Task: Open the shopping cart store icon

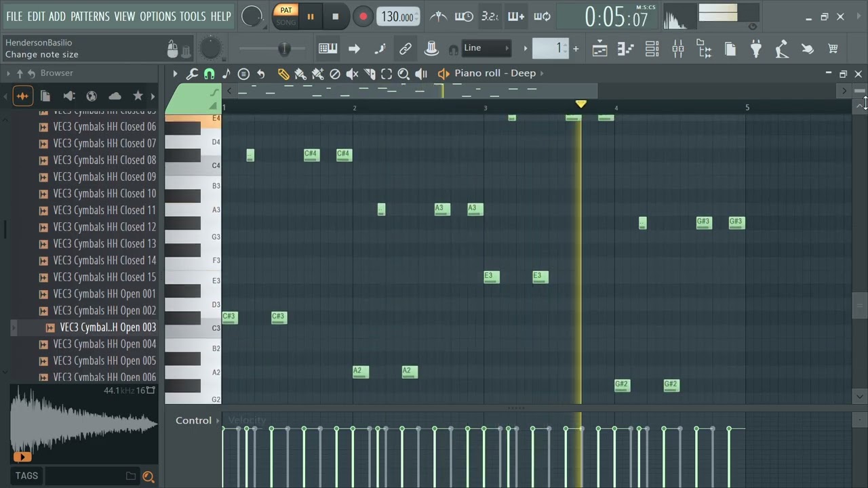Action: [833, 49]
